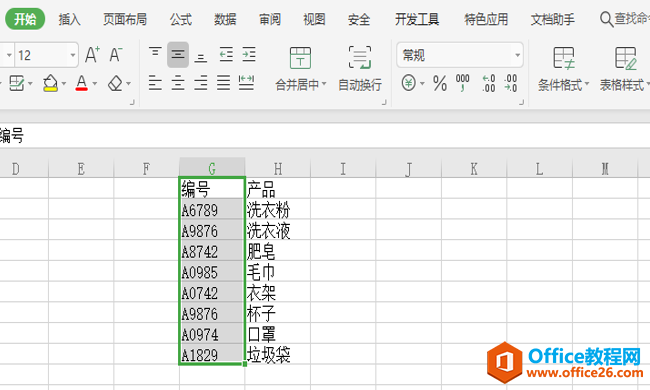The height and width of the screenshot is (390, 650).
Task: Select the cell containing 编号
Action: tap(212, 189)
